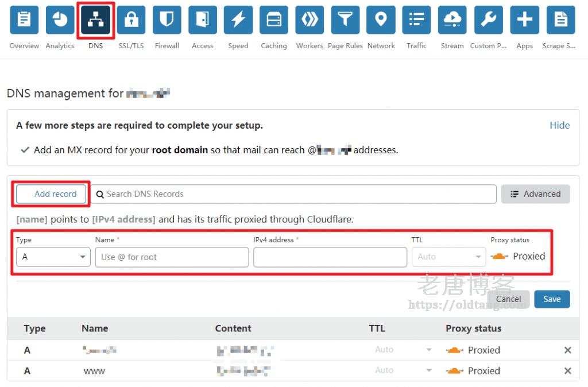Click the www record name cell
Screen dimensions: 588x387
point(94,371)
